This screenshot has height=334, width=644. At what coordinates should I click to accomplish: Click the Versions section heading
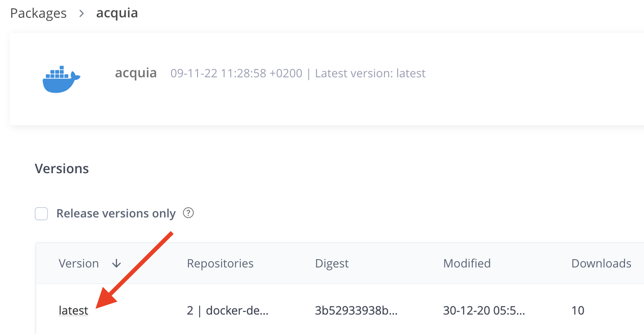click(62, 169)
